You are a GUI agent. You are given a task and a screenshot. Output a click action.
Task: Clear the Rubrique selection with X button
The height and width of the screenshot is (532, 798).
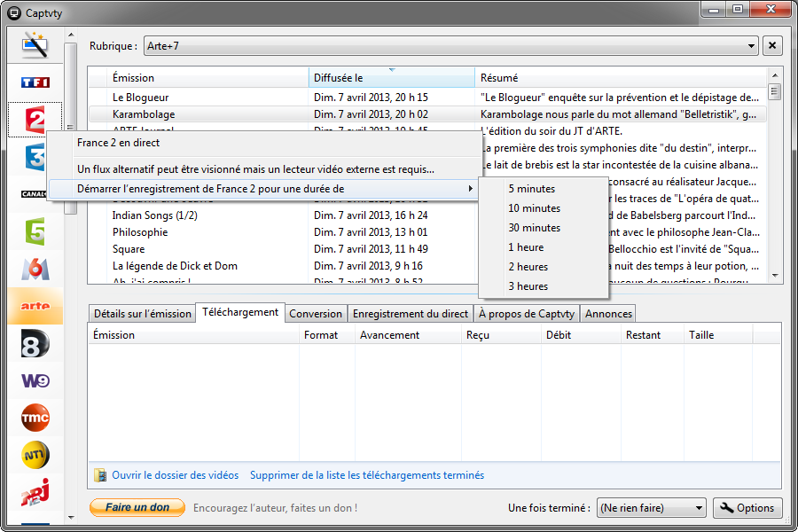click(x=772, y=46)
